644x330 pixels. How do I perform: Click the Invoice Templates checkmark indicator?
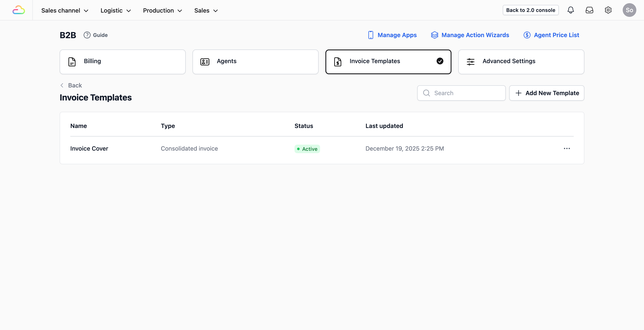440,61
